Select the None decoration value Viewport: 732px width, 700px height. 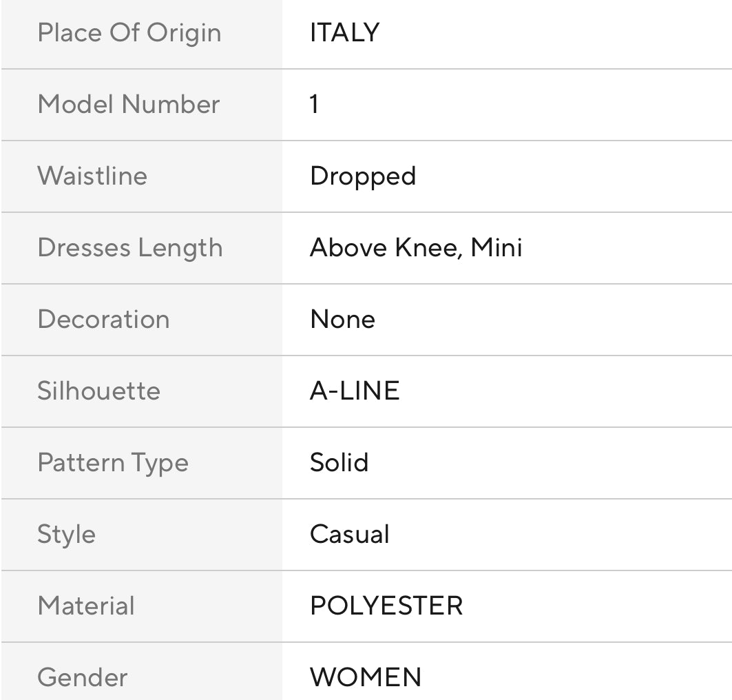pyautogui.click(x=343, y=320)
